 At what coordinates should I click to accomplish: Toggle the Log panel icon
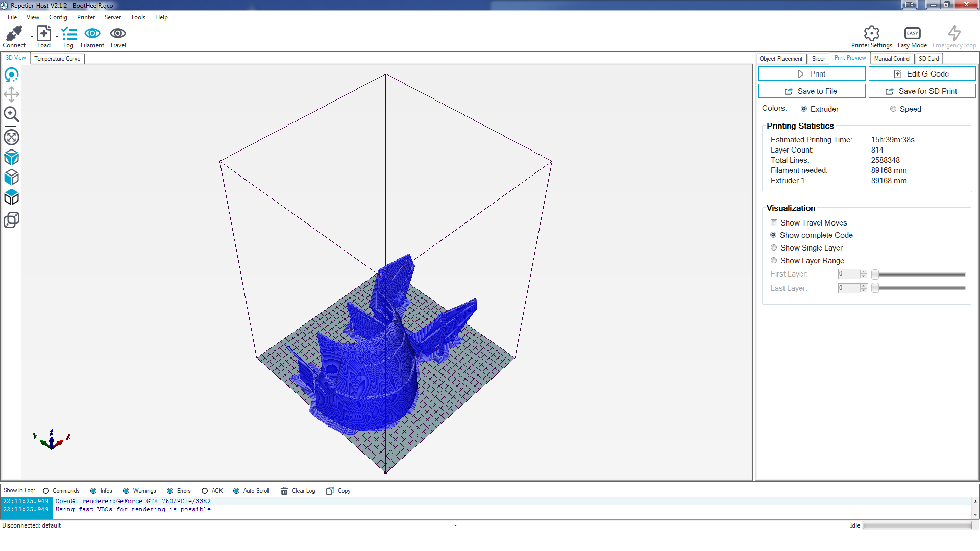(x=68, y=34)
